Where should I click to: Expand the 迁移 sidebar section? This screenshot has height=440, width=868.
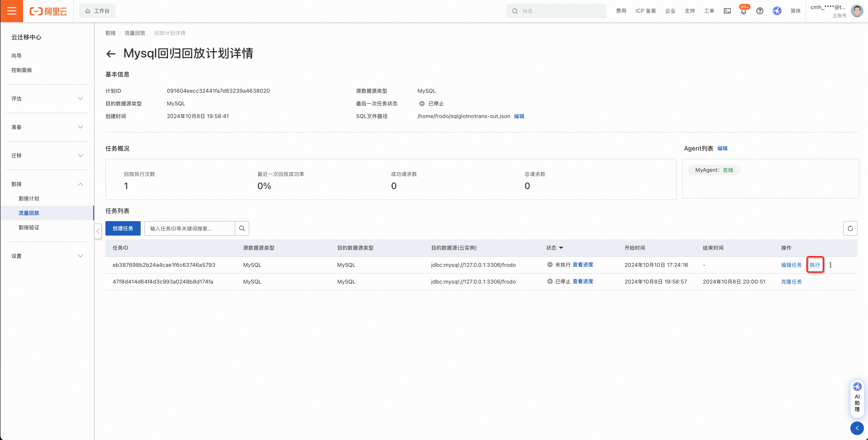(x=47, y=156)
